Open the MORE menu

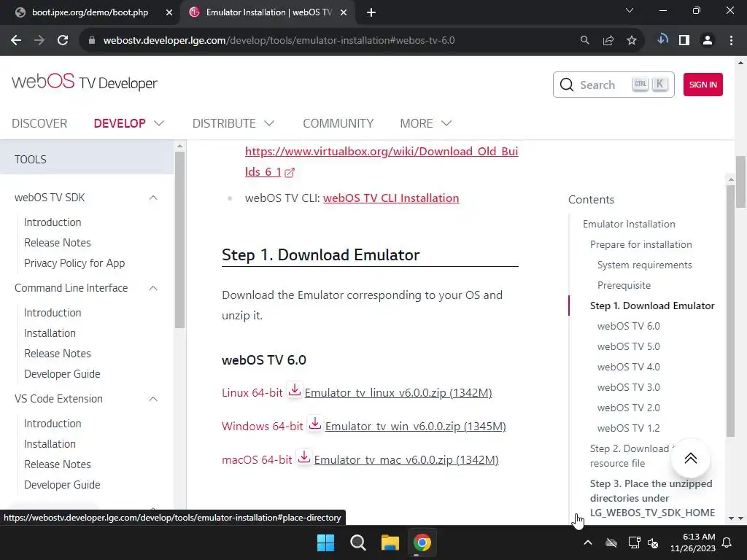pos(417,123)
